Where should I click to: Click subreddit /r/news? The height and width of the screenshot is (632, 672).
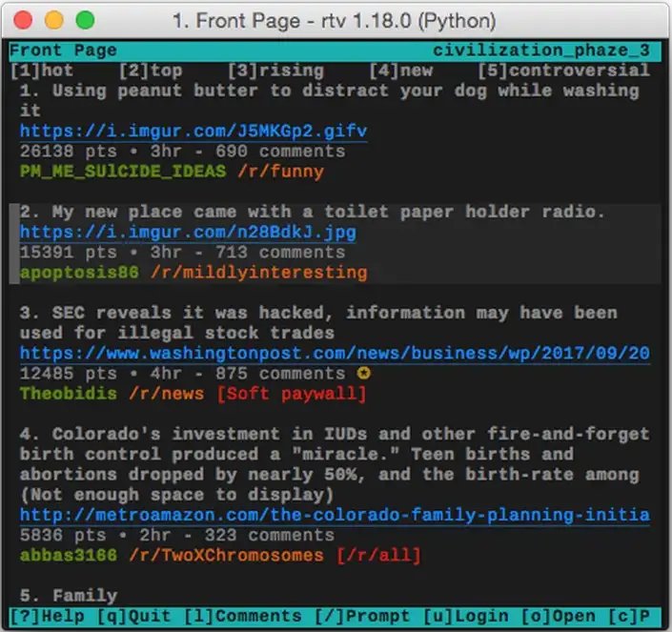pyautogui.click(x=166, y=394)
